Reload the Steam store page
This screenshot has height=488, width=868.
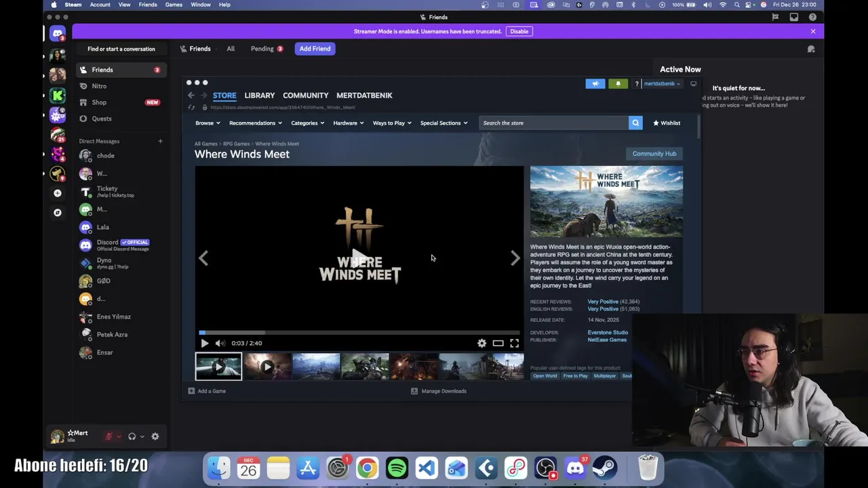191,107
